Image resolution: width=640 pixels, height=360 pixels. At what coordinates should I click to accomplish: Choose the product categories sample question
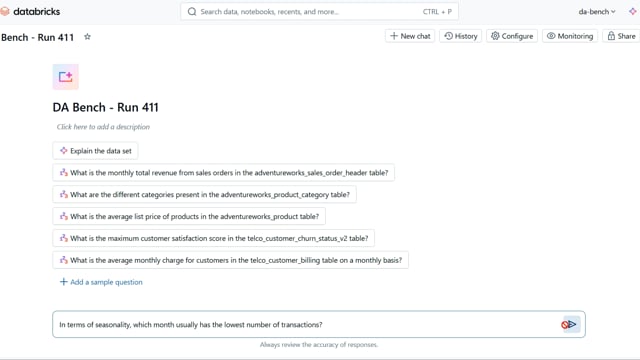[204, 195]
